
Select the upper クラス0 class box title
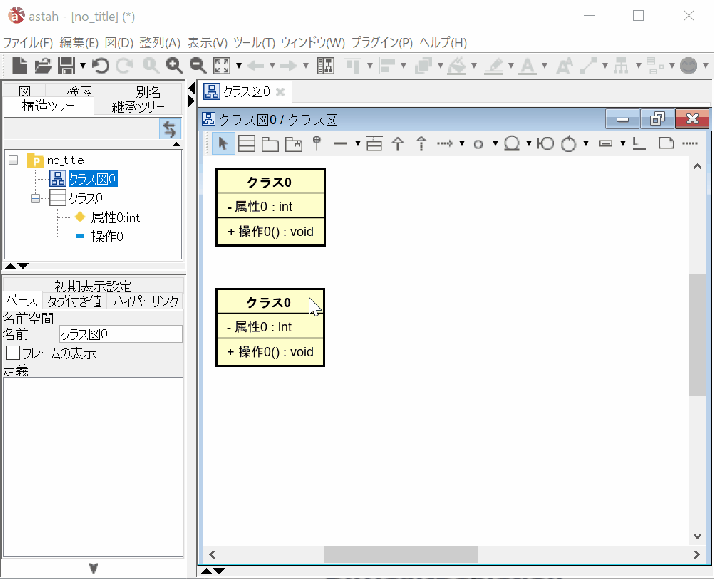coord(270,183)
